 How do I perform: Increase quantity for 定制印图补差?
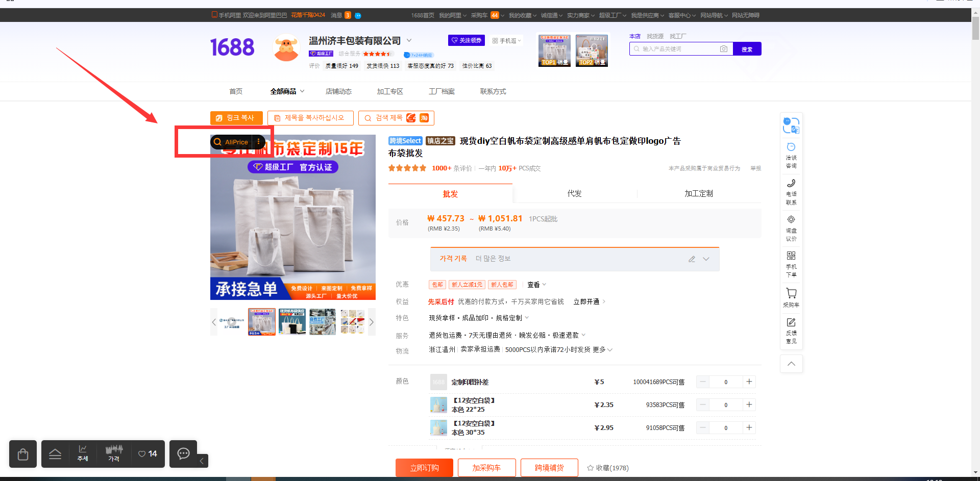pos(749,382)
